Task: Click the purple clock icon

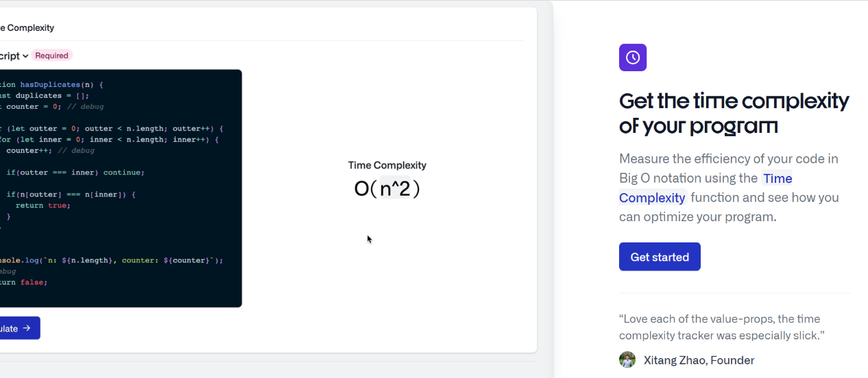Action: pyautogui.click(x=632, y=58)
